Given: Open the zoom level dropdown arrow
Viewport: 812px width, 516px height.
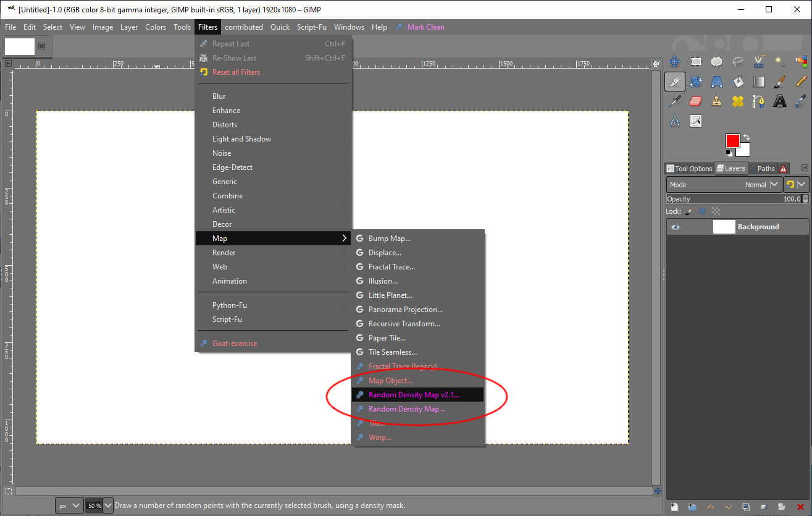Looking at the screenshot, I should (108, 505).
